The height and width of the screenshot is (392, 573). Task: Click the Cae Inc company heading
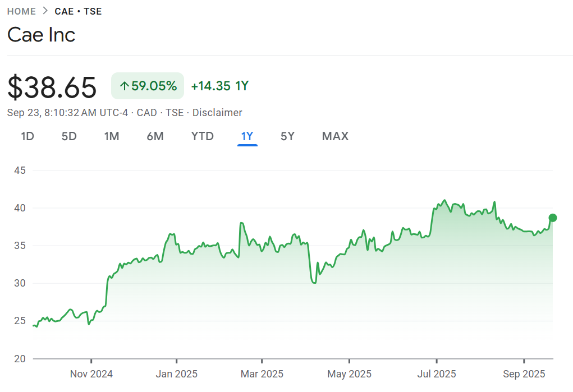click(41, 35)
